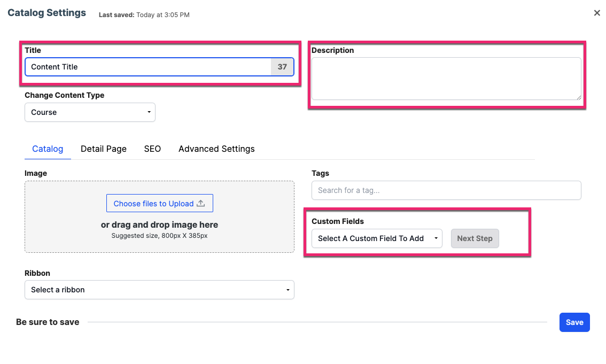Expand Select A Custom Field To Add dropdown
The width and height of the screenshot is (606, 364).
(x=377, y=238)
